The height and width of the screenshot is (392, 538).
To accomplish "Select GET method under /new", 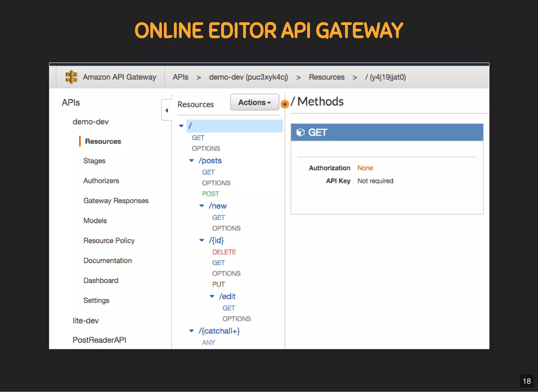I will point(219,218).
